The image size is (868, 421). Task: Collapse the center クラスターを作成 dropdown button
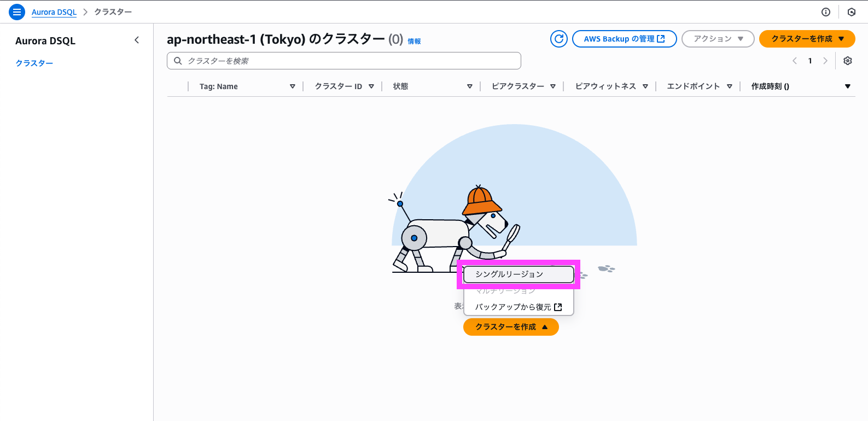[x=511, y=327]
